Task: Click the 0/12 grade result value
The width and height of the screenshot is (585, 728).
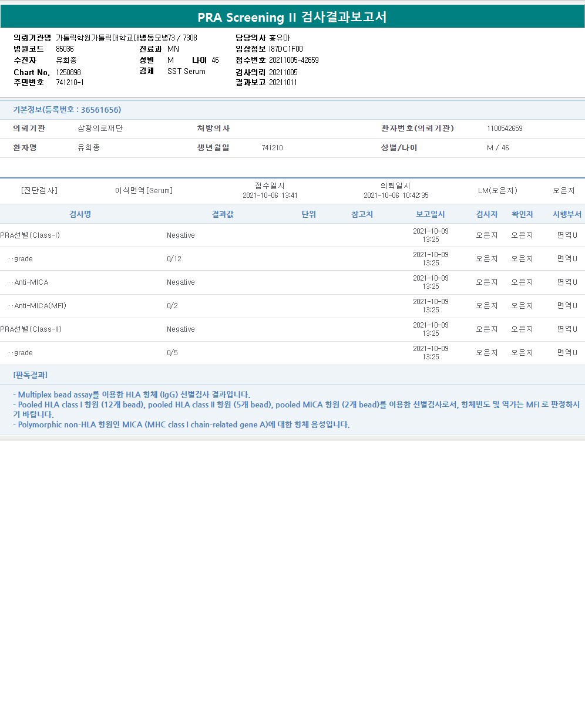Action: (x=174, y=259)
